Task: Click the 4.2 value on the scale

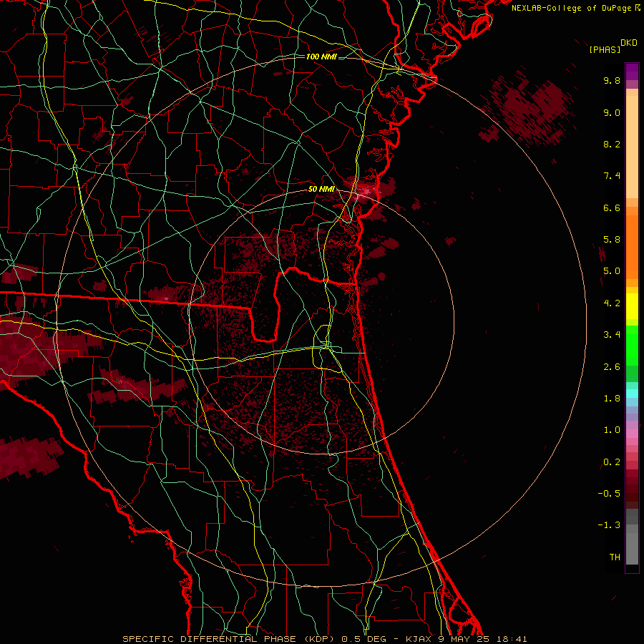Action: coord(612,303)
